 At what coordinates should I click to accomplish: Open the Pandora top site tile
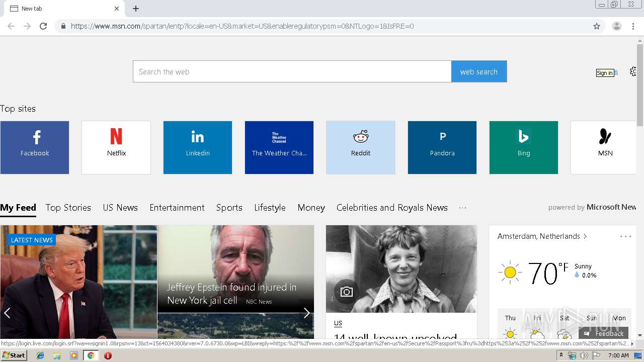[x=442, y=147]
